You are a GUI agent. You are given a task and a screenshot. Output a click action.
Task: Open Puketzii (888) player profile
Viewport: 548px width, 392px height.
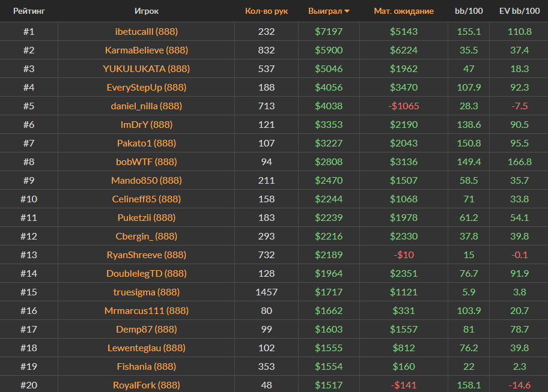[146, 217]
